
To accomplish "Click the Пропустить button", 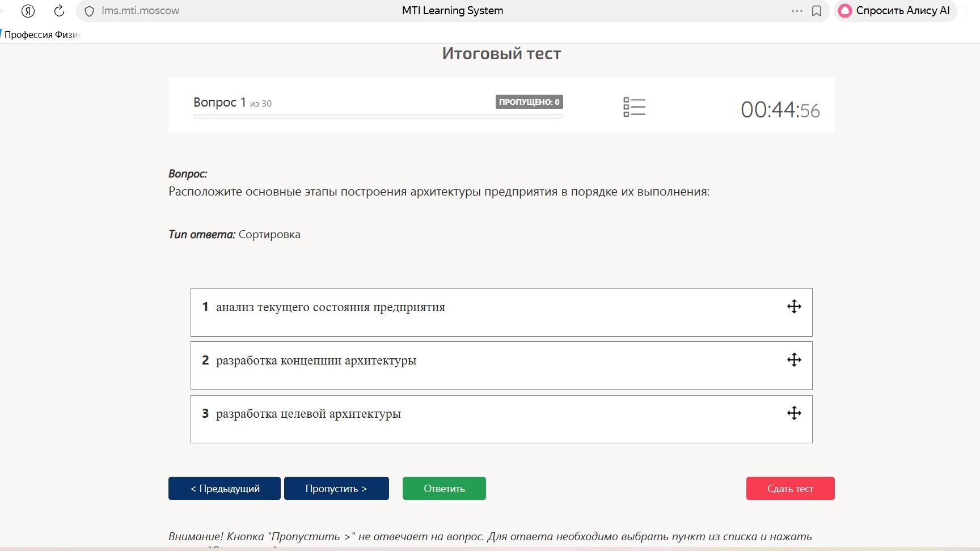I will (x=336, y=488).
